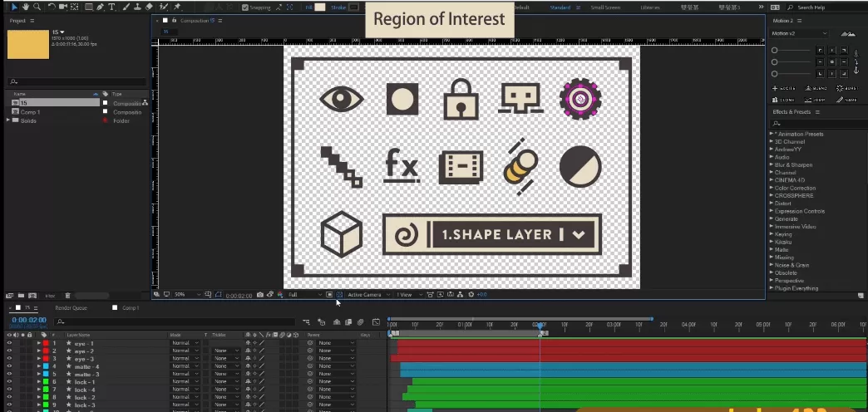Switch to the Render Queue tab
This screenshot has height=412, width=868.
[72, 308]
